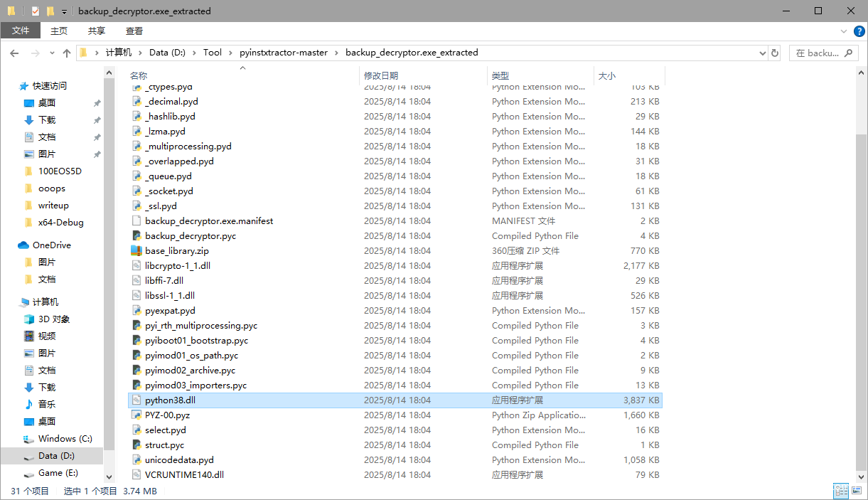868x500 pixels.
Task: Select Windows (C:) drive in sidebar
Action: 65,439
